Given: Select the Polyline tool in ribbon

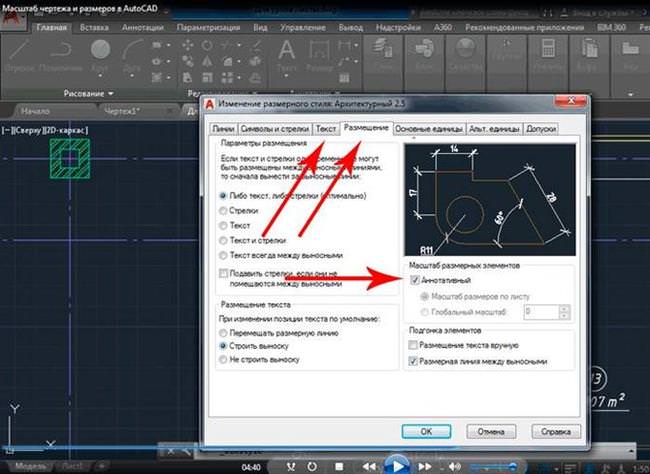Looking at the screenshot, I should [61, 51].
